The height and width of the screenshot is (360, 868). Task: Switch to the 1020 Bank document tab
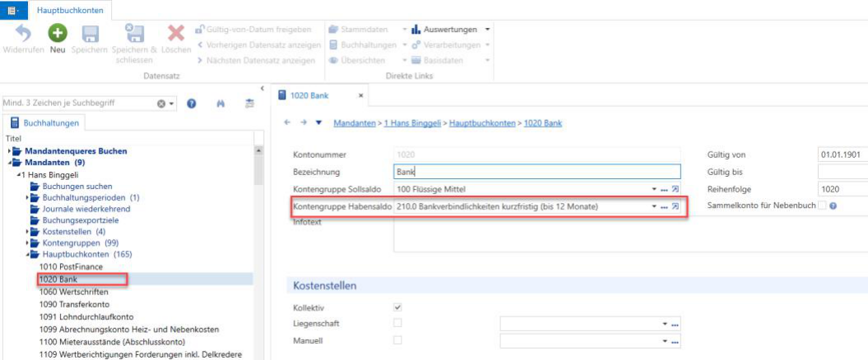coord(310,95)
